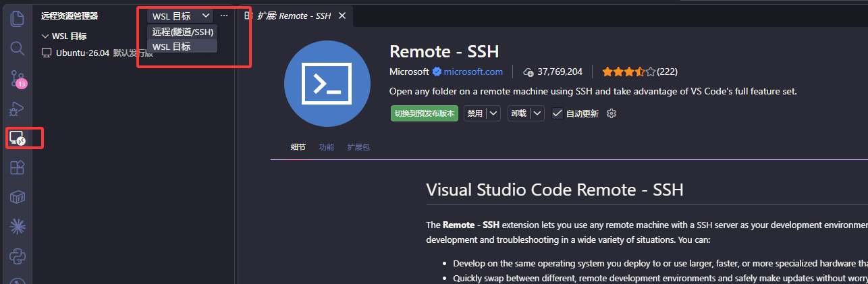Click the Ubuntu-26.04 monitor icon
Screen dimensions: 868x284
[x=47, y=53]
